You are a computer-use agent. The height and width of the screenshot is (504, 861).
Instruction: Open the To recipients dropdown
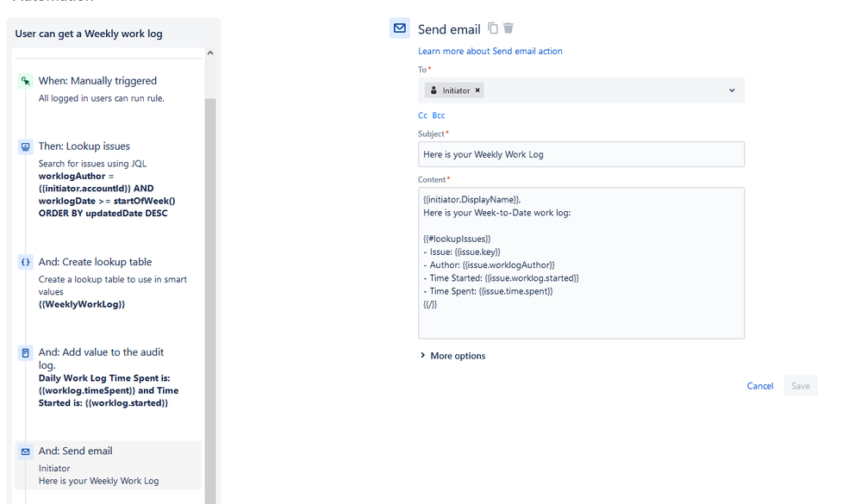[x=731, y=90]
